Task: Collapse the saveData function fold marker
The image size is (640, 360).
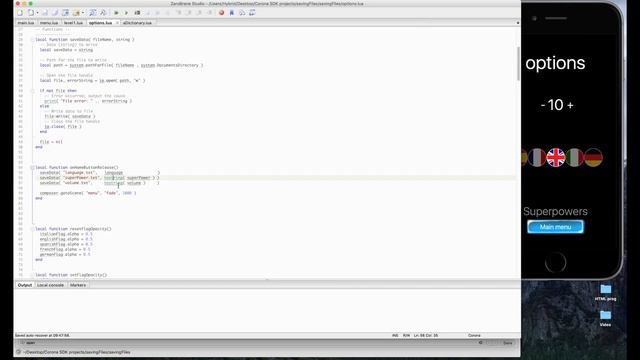Action: 32,40
